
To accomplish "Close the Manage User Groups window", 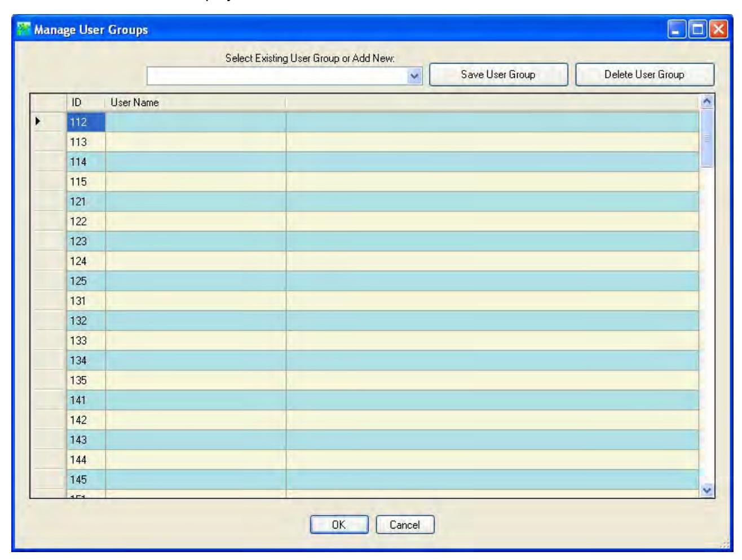I will [718, 29].
